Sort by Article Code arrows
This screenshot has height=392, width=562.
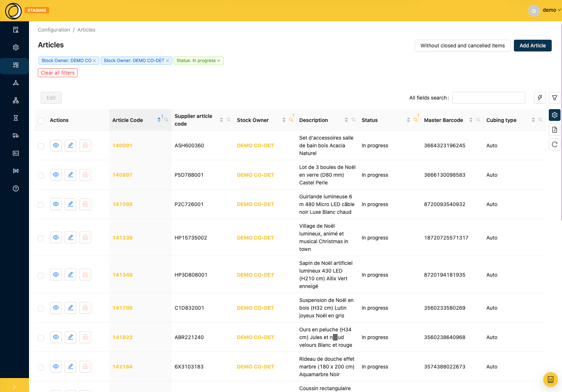point(159,120)
